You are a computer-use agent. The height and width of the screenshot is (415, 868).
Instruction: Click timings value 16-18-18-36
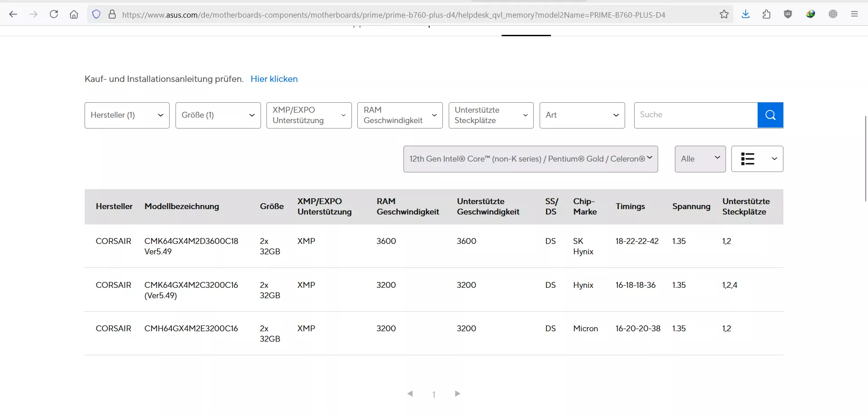tap(636, 285)
